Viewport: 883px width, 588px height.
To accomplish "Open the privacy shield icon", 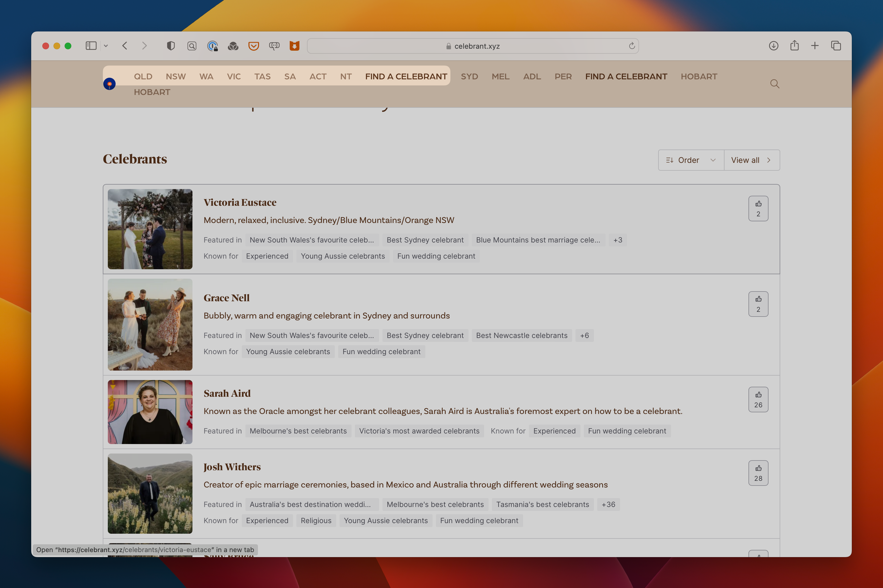I will [x=171, y=46].
